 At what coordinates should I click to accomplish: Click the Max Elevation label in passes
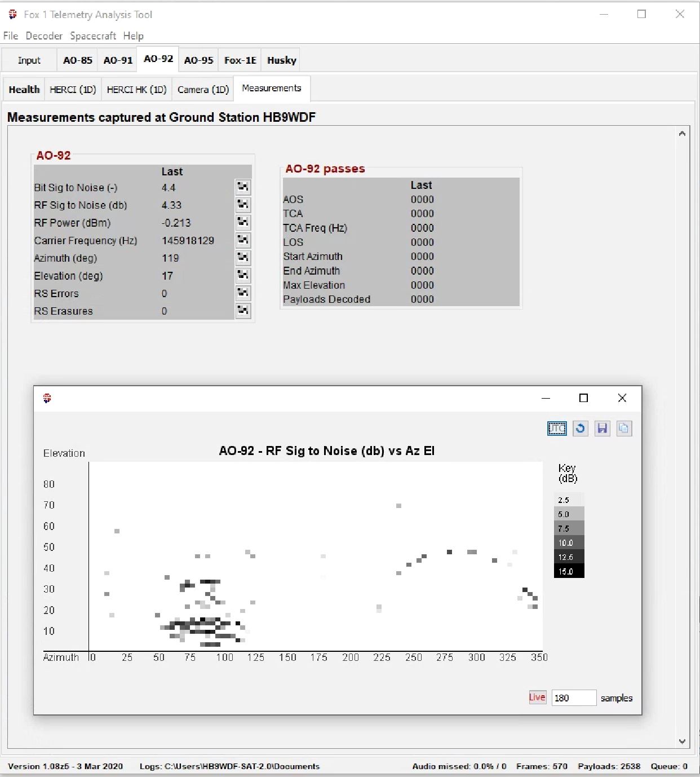tap(314, 285)
